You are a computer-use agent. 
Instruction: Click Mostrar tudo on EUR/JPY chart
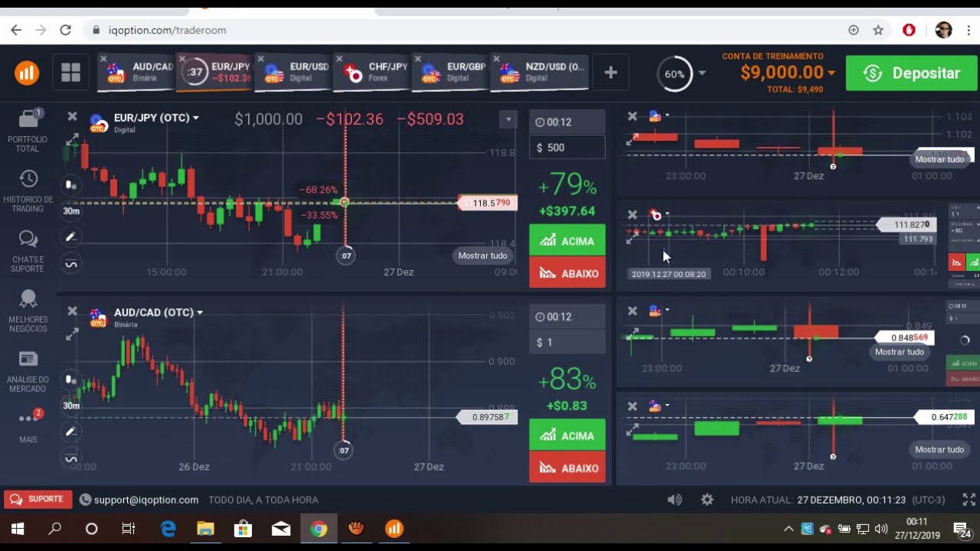pos(482,256)
